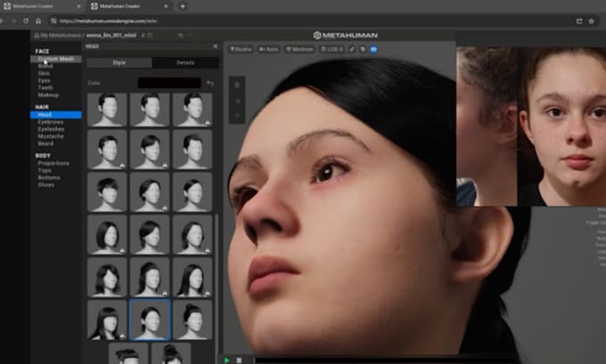This screenshot has height=364, width=606.
Task: Toggle the clay material brush icon
Action: pyautogui.click(x=352, y=49)
